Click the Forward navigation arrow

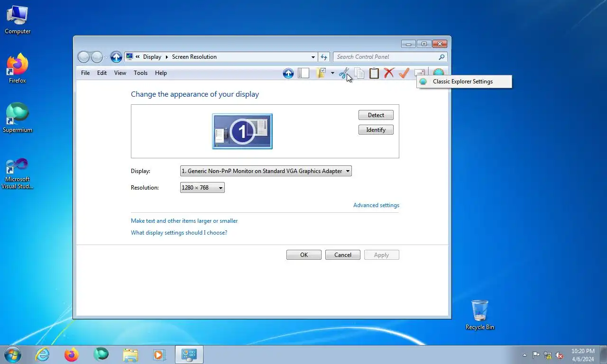(97, 57)
